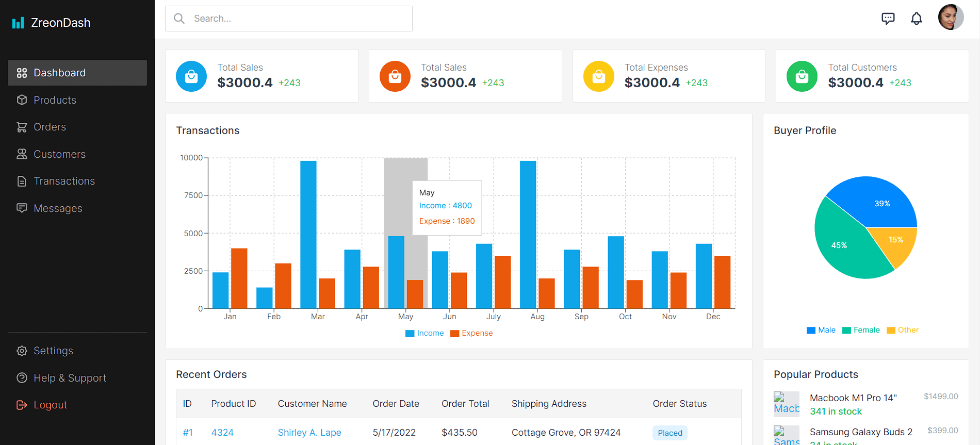Click the 341 in stock text

[x=836, y=411]
